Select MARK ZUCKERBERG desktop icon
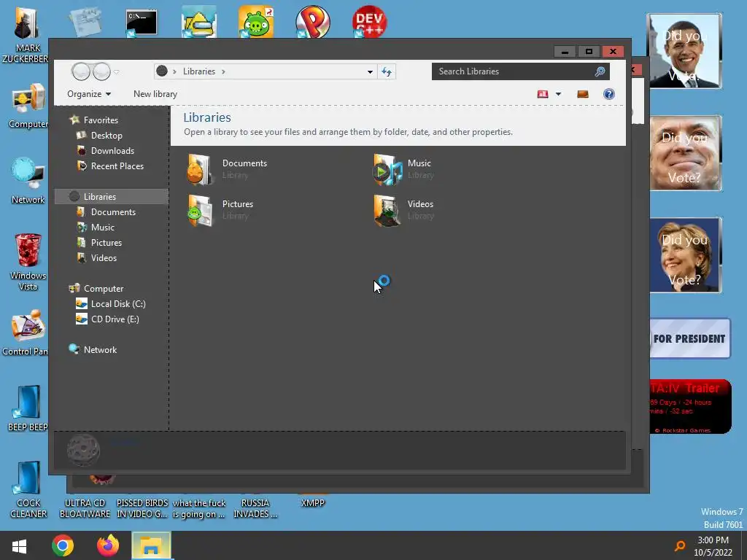The width and height of the screenshot is (747, 560). [x=26, y=36]
